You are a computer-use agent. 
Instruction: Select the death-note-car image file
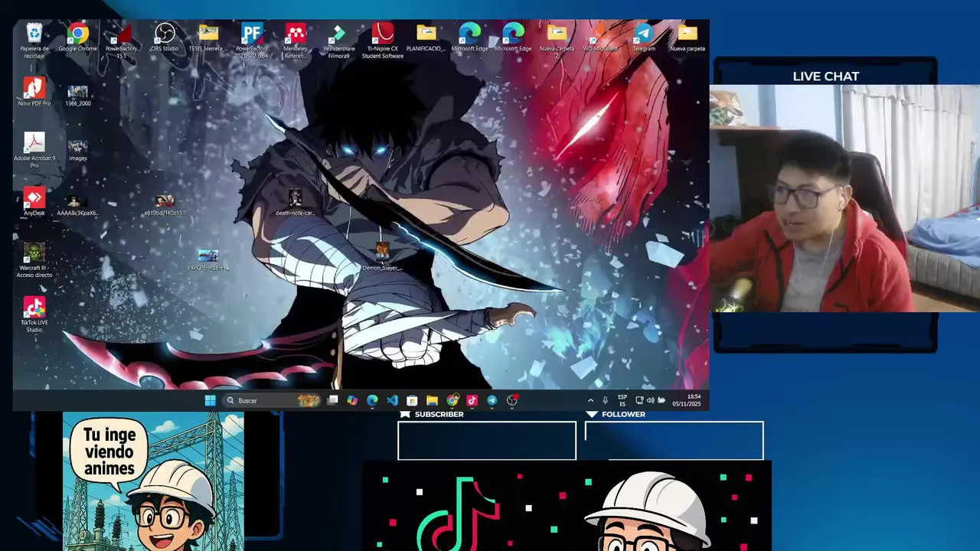tap(295, 203)
